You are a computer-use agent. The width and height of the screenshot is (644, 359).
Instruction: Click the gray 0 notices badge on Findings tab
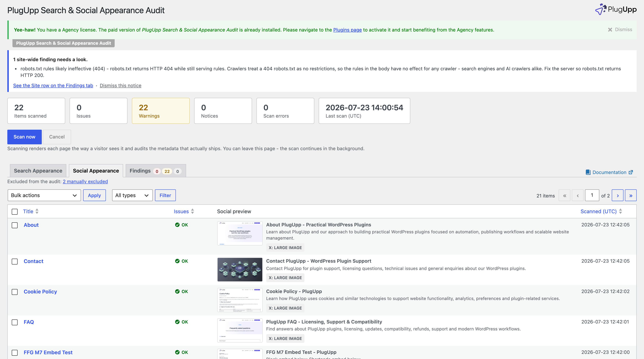(x=177, y=171)
